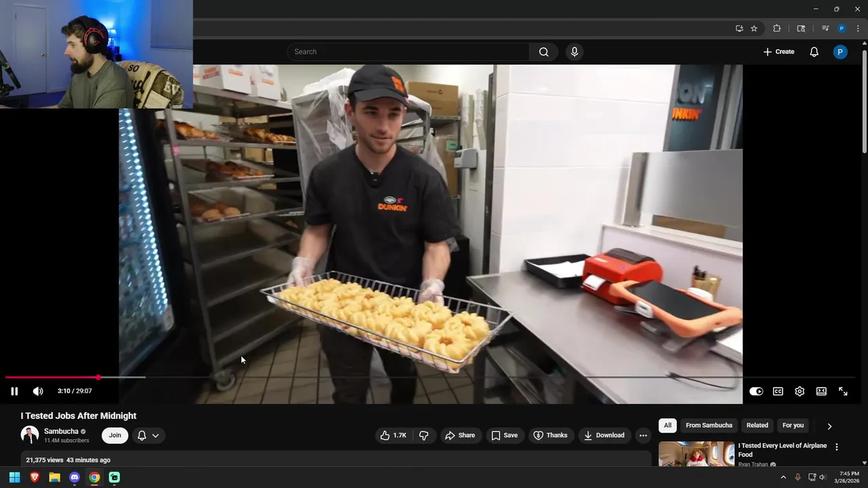Screen dimensions: 868x488
Task: Click the Thanks button
Action: (x=550, y=435)
